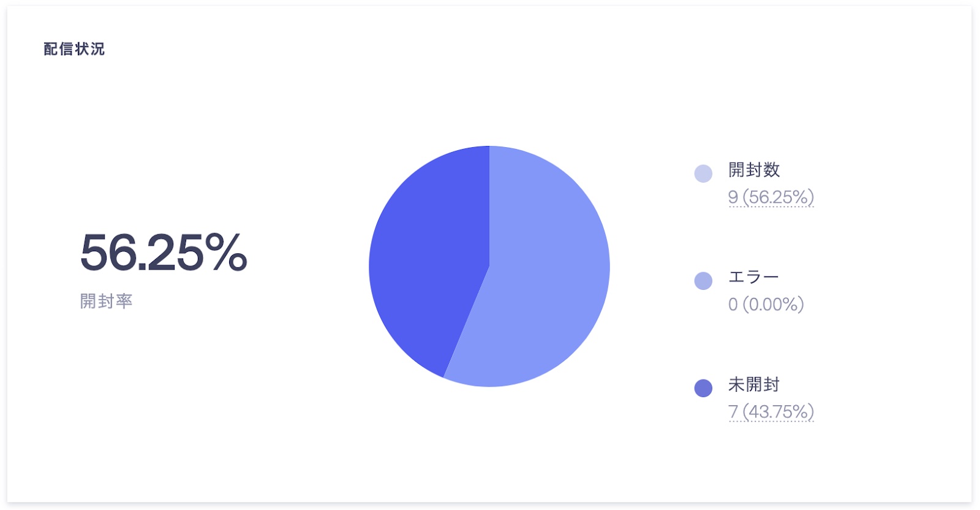The height and width of the screenshot is (510, 980).
Task: Click the 0 (0.00%) error value
Action: click(766, 305)
